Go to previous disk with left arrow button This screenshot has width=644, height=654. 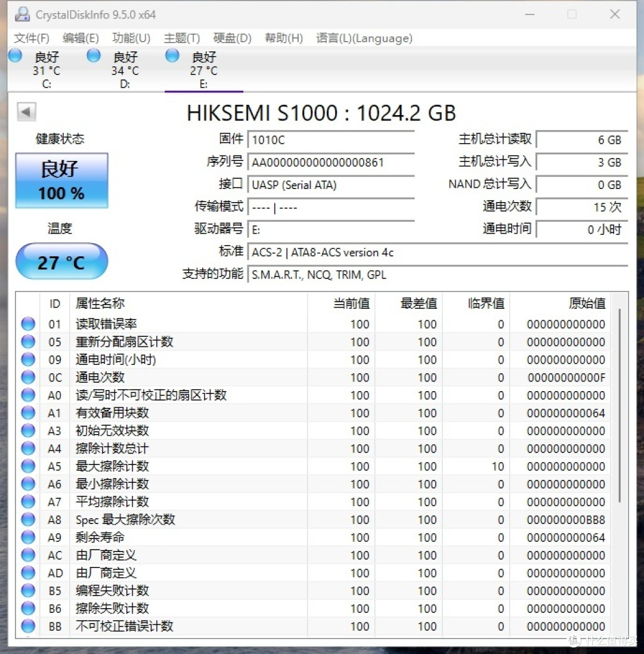point(26,111)
